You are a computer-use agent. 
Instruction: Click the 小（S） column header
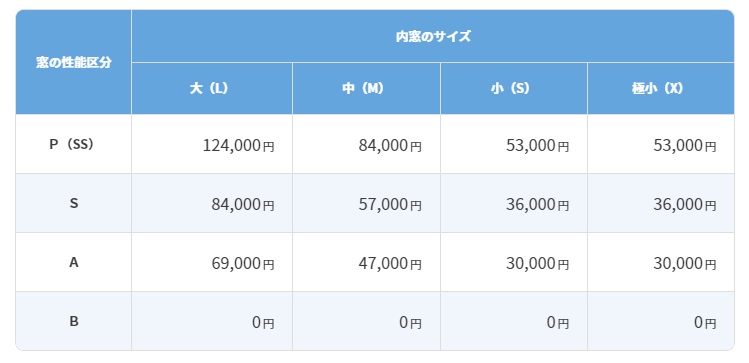click(514, 88)
